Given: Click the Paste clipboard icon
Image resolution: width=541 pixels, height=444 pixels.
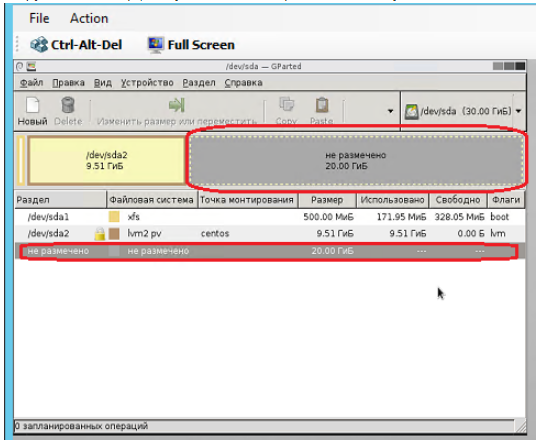Looking at the screenshot, I should pos(322,105).
